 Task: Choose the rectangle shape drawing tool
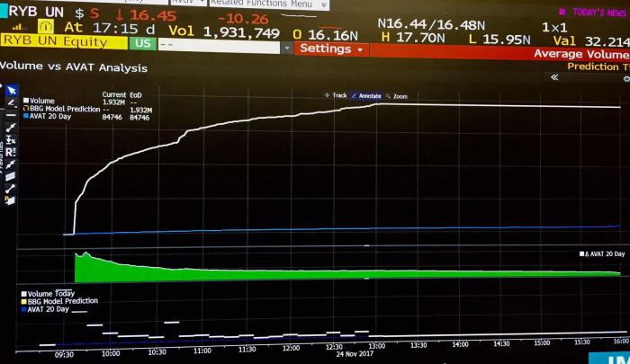pos(11,176)
